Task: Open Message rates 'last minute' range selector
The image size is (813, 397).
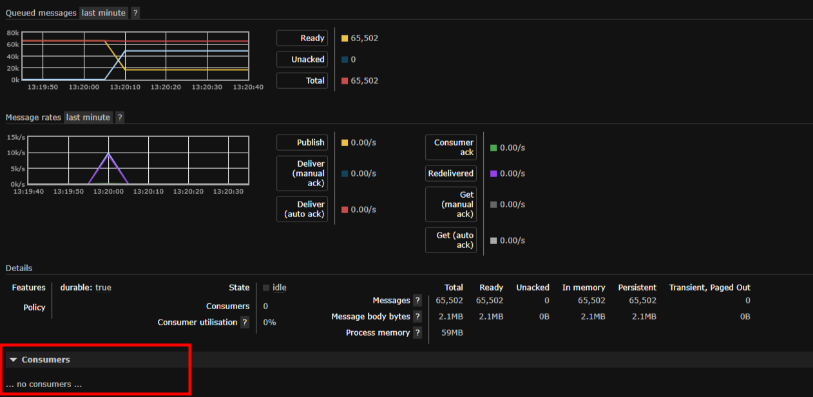Action: (88, 117)
